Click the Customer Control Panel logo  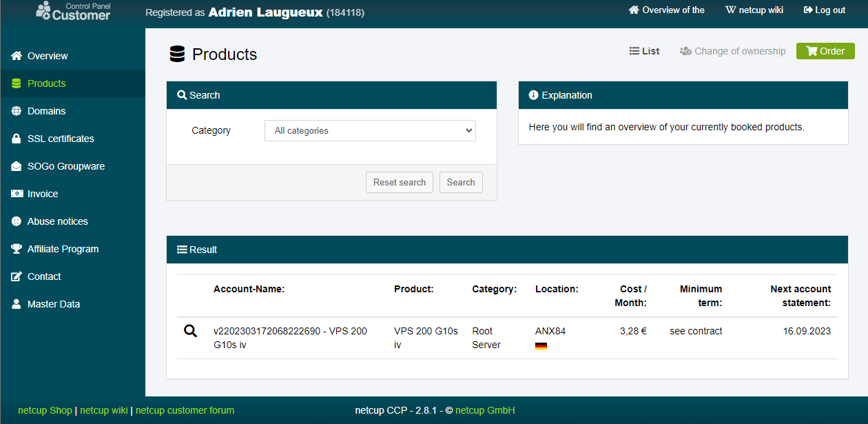click(x=74, y=11)
